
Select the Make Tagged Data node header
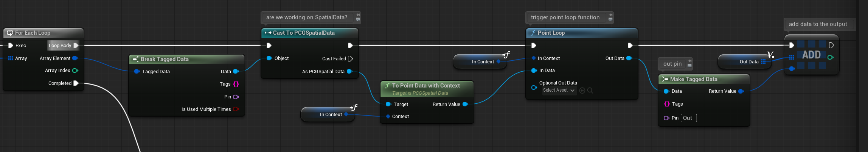(x=693, y=79)
